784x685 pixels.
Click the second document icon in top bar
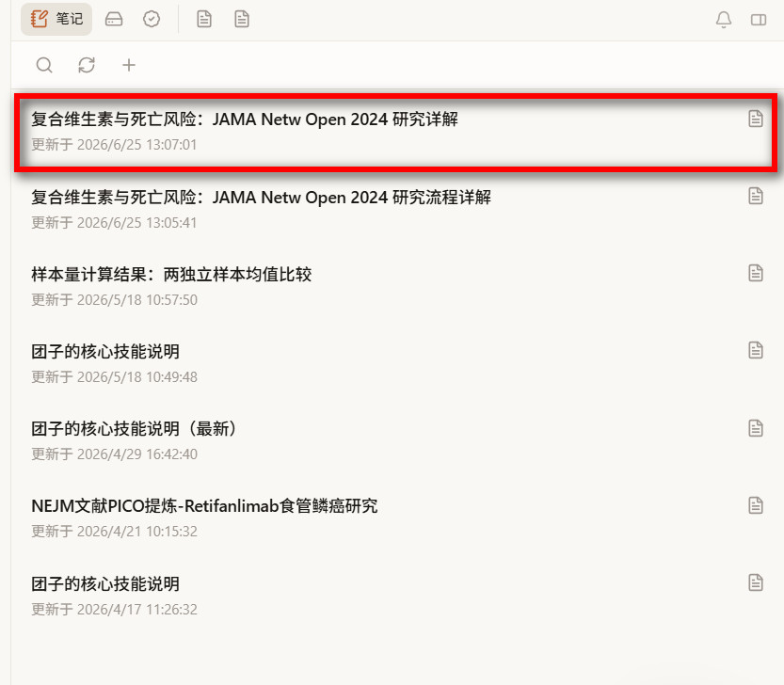tap(242, 20)
